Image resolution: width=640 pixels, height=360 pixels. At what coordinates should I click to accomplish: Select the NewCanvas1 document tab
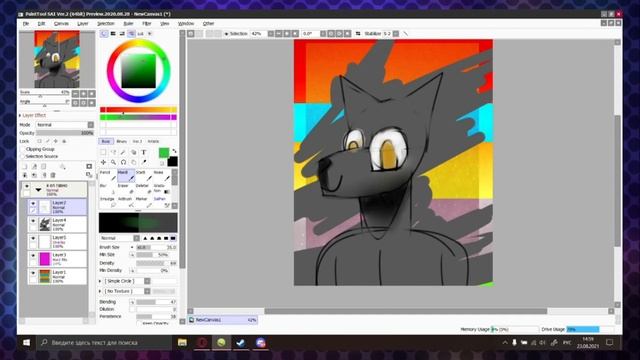pyautogui.click(x=223, y=320)
